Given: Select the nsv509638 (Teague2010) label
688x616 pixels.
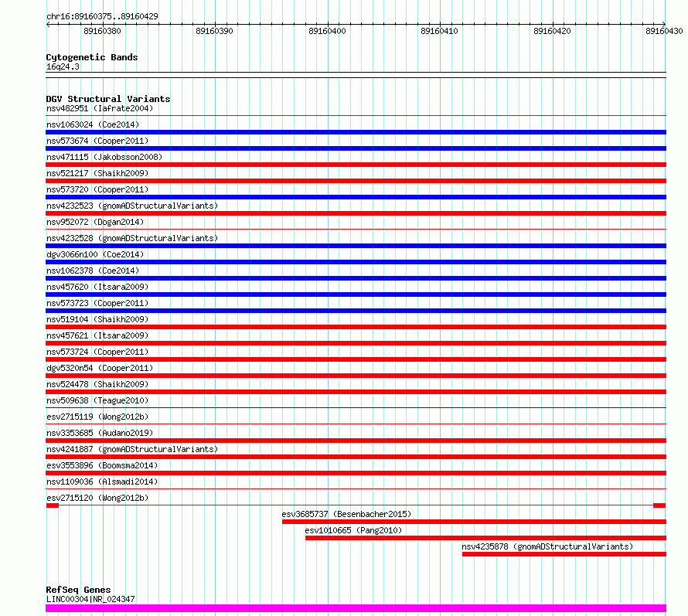Looking at the screenshot, I should coord(97,400).
